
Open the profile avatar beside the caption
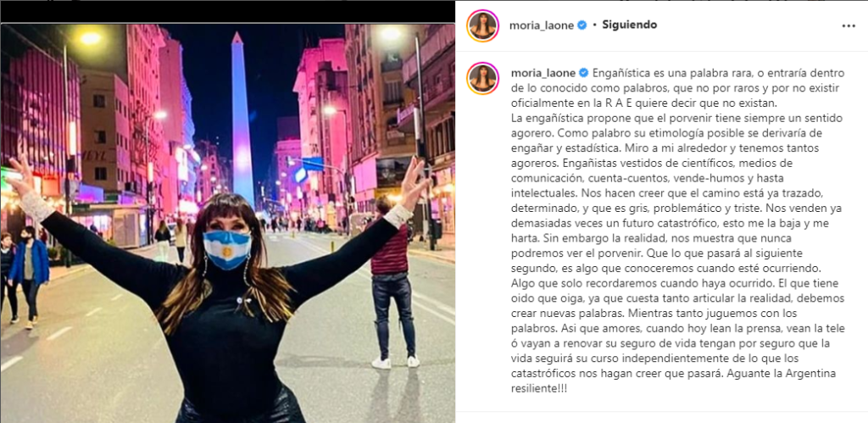[482, 78]
